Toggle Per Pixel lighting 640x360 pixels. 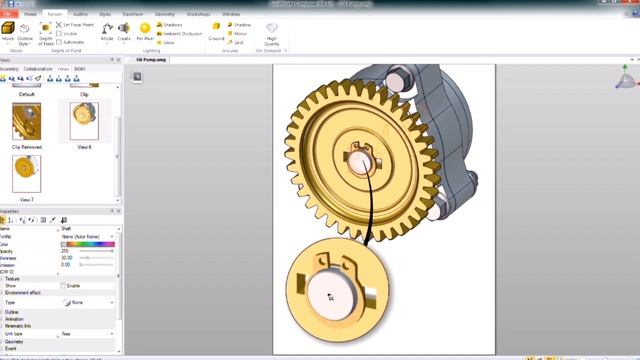point(145,32)
